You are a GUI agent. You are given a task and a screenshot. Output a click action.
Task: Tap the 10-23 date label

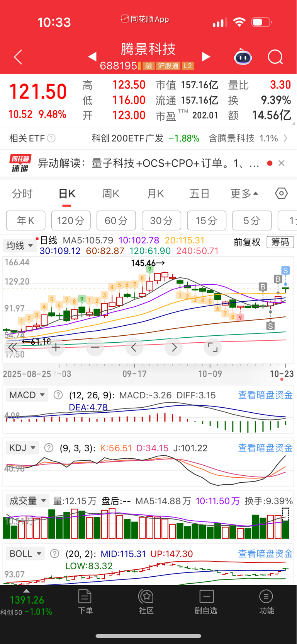(282, 374)
